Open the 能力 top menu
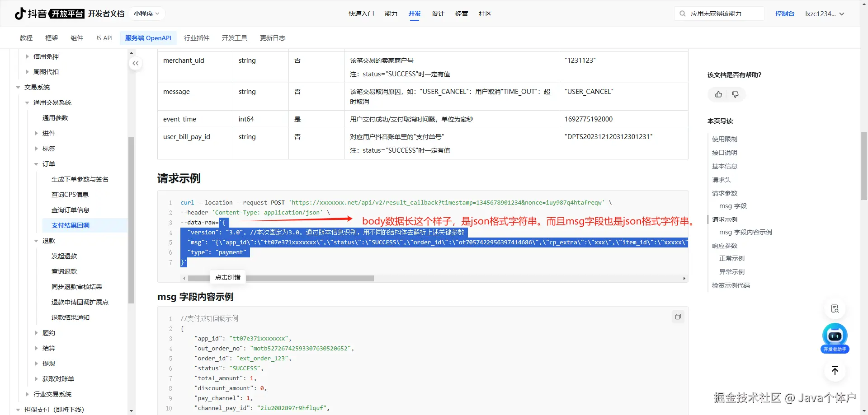868x415 pixels. (391, 14)
